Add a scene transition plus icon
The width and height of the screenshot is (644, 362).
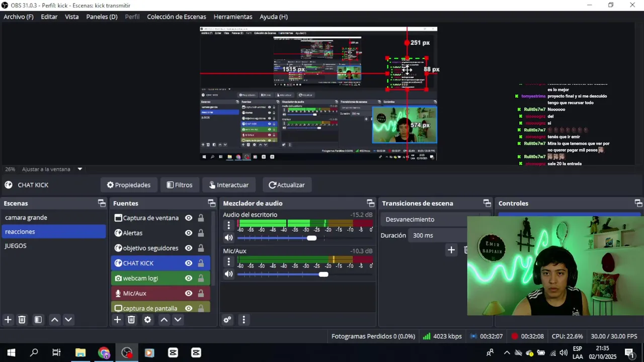click(x=451, y=250)
